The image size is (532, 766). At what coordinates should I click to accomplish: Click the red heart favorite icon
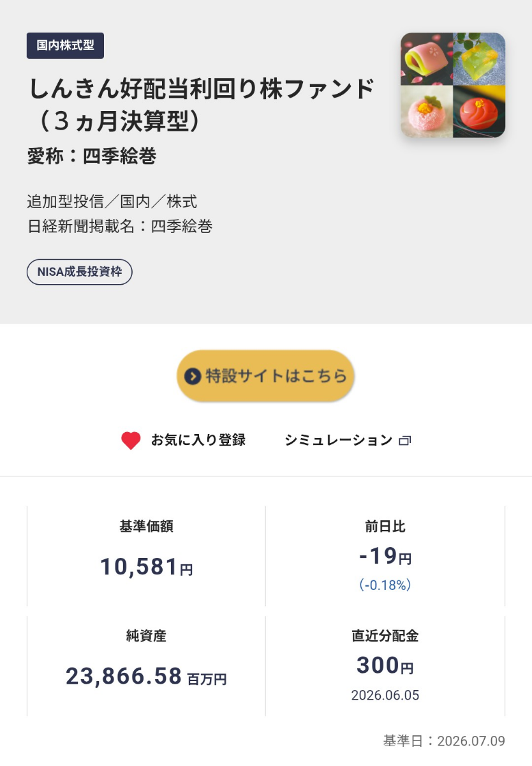pyautogui.click(x=131, y=440)
